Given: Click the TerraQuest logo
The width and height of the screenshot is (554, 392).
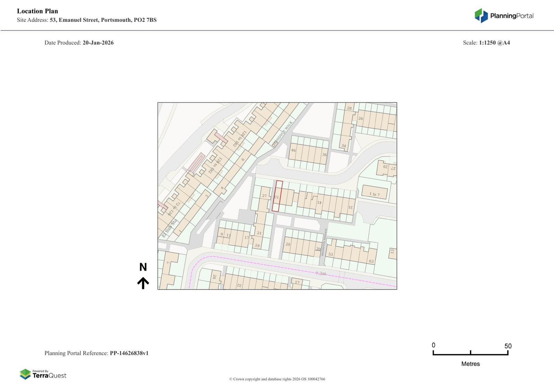Looking at the screenshot, I should click(x=43, y=374).
